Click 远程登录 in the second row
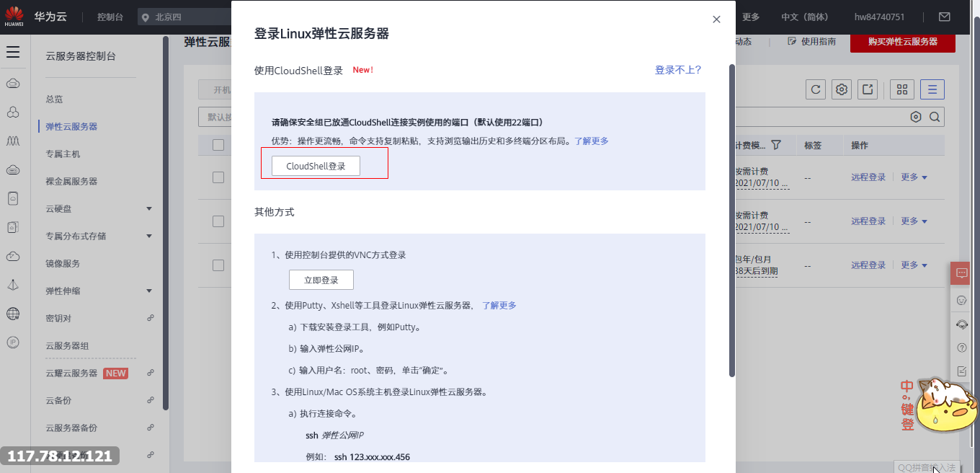 (868, 221)
